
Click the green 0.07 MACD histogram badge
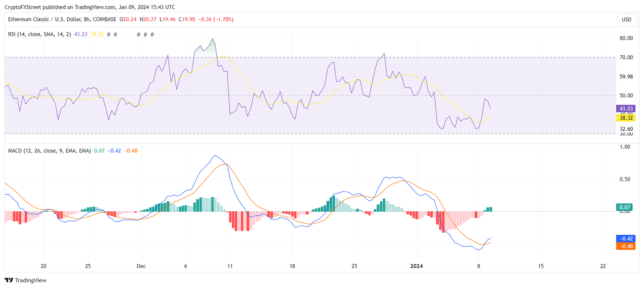coord(624,206)
